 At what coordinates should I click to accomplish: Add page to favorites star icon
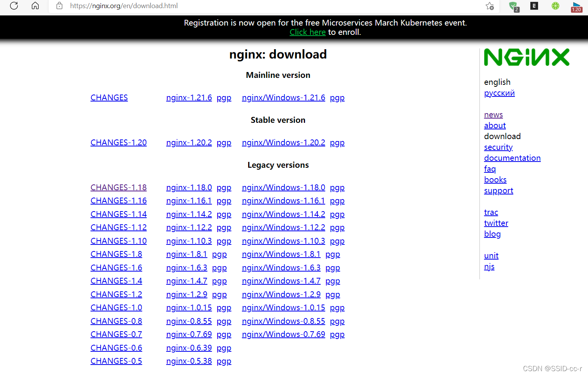(x=490, y=6)
